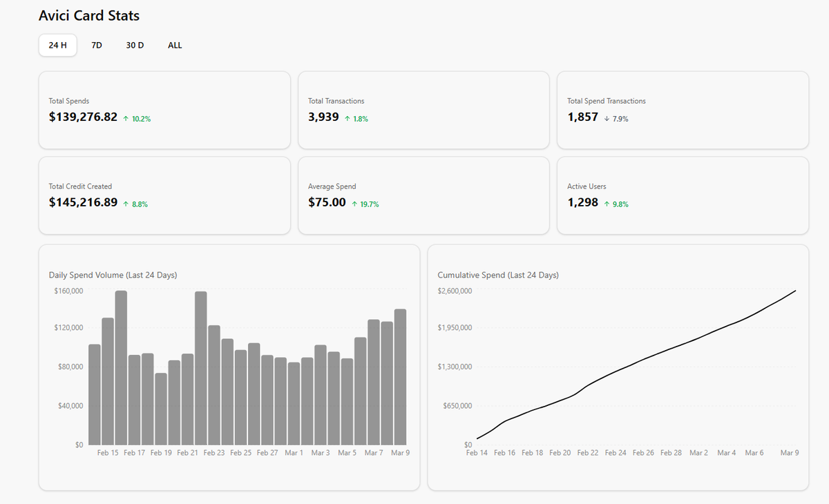Click the up arrow beside 19.7%
This screenshot has height=504, width=829.
354,204
